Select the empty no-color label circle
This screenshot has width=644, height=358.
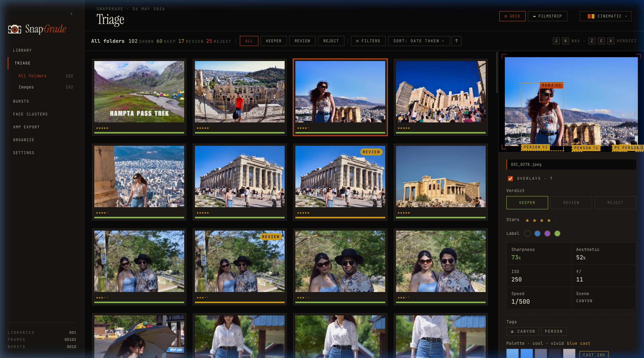pos(527,233)
